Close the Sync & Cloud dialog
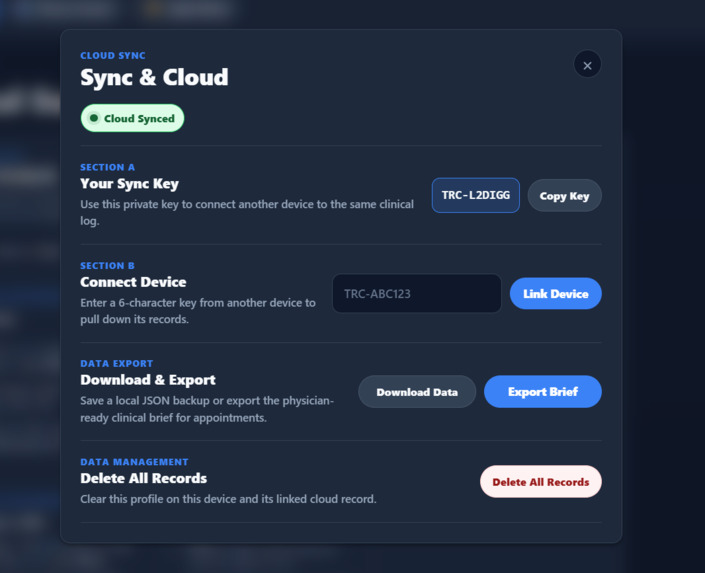 tap(587, 65)
